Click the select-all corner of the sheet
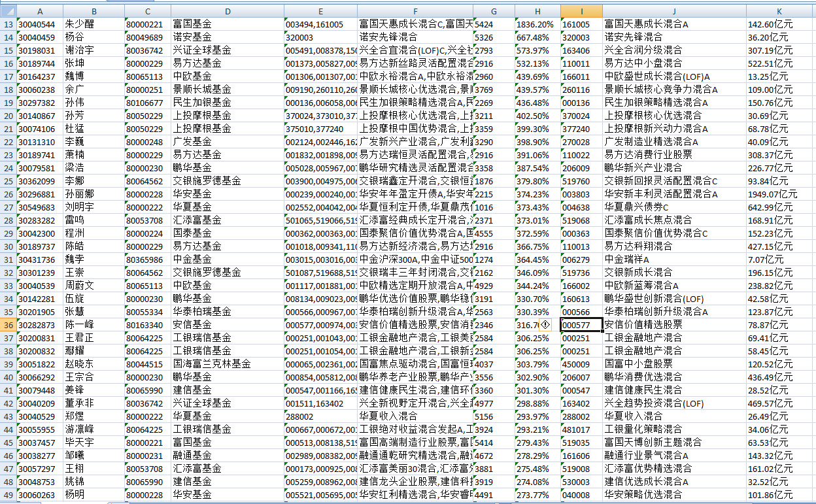 (8, 11)
